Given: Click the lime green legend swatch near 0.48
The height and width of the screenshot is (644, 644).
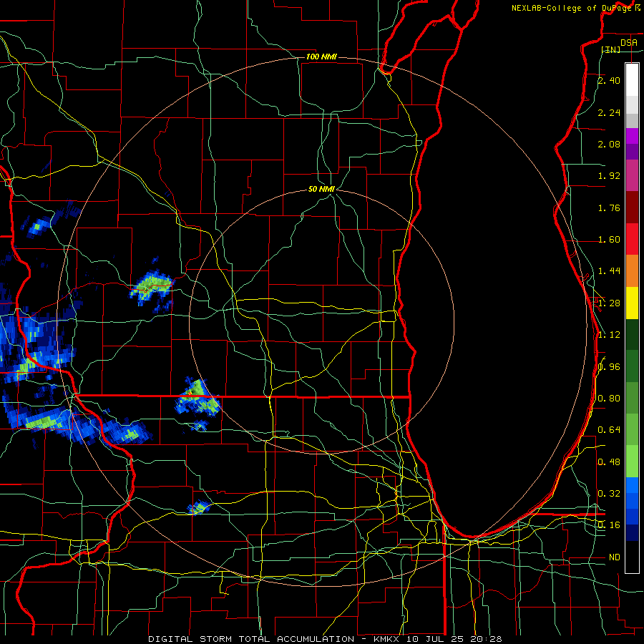Looking at the screenshot, I should tap(632, 462).
